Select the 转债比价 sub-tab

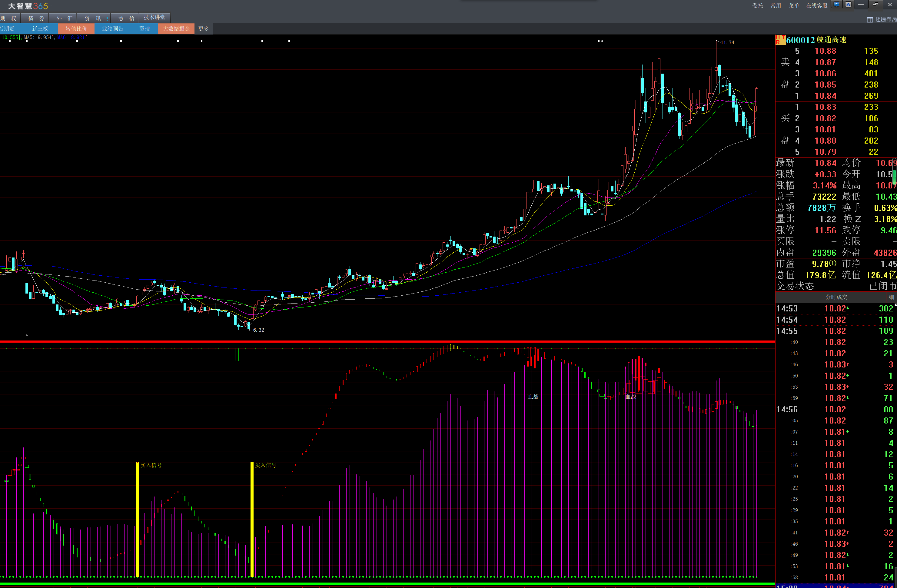pyautogui.click(x=76, y=29)
